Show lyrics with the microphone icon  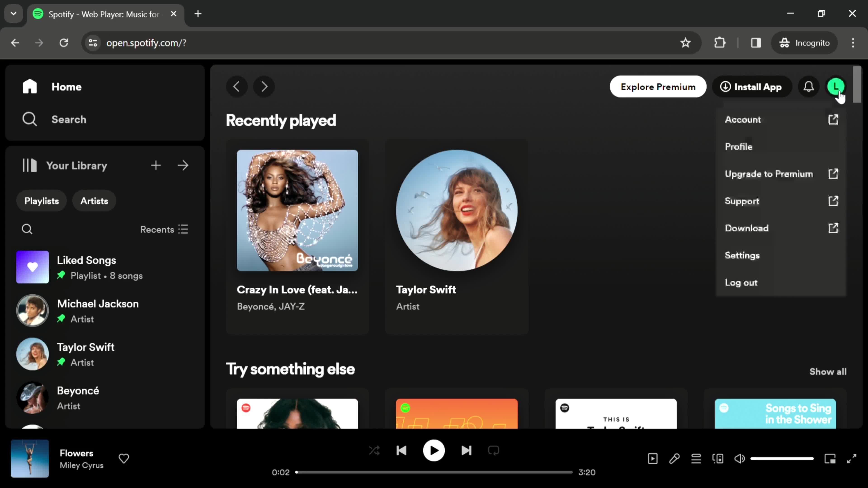coord(674,458)
